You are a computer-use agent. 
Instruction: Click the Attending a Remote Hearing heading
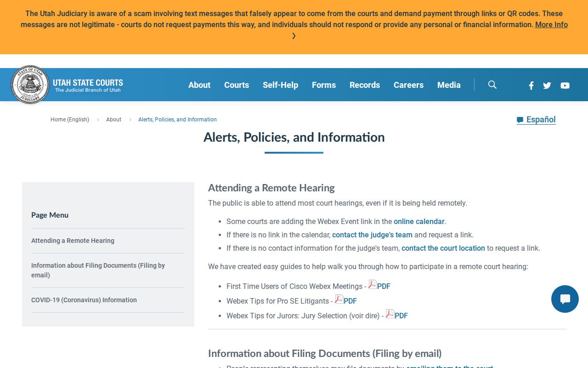click(271, 188)
